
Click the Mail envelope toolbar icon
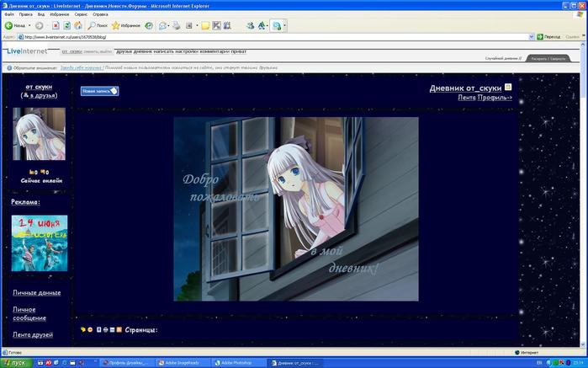(x=162, y=25)
